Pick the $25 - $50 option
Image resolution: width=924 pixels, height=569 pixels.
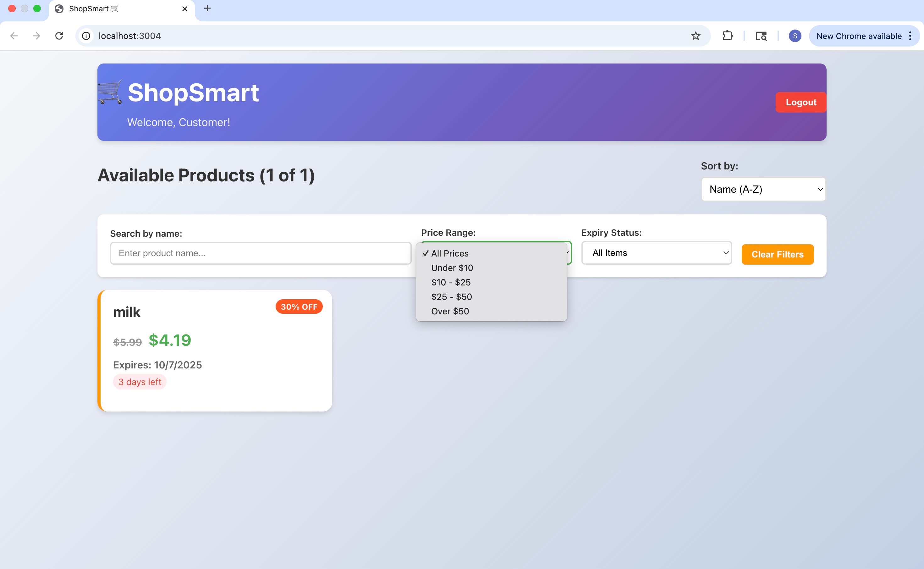[451, 297]
